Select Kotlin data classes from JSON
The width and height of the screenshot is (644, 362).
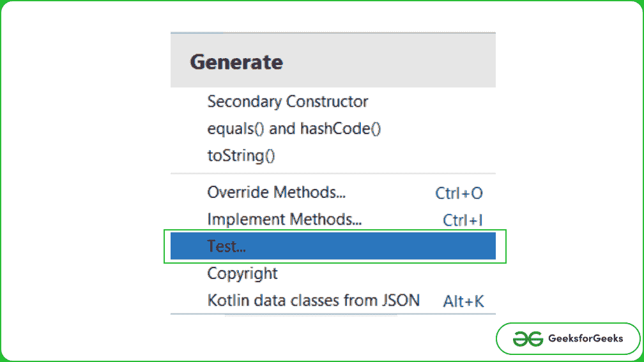tap(313, 300)
